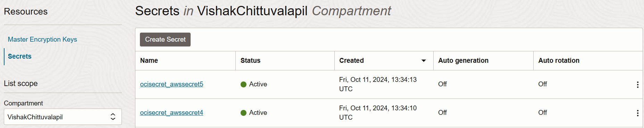Open actions menu for ocisecret_awssecret4 row

(637, 113)
